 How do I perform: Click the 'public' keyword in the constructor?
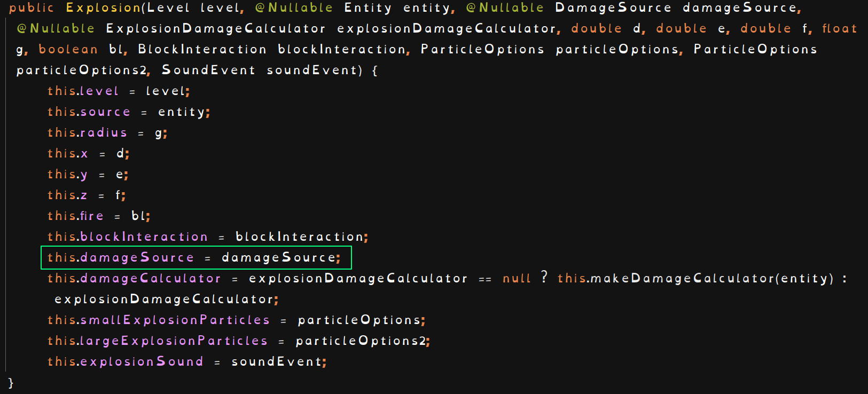(32, 8)
